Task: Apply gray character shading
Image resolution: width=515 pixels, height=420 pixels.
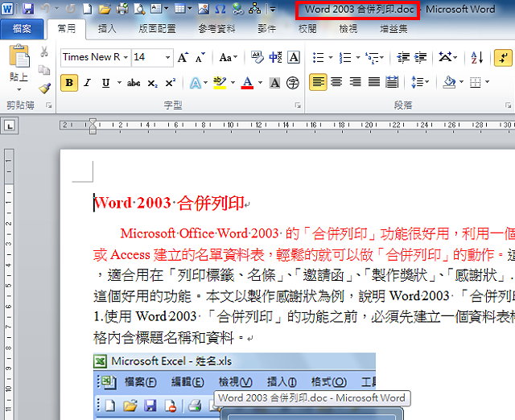Action: tap(275, 83)
